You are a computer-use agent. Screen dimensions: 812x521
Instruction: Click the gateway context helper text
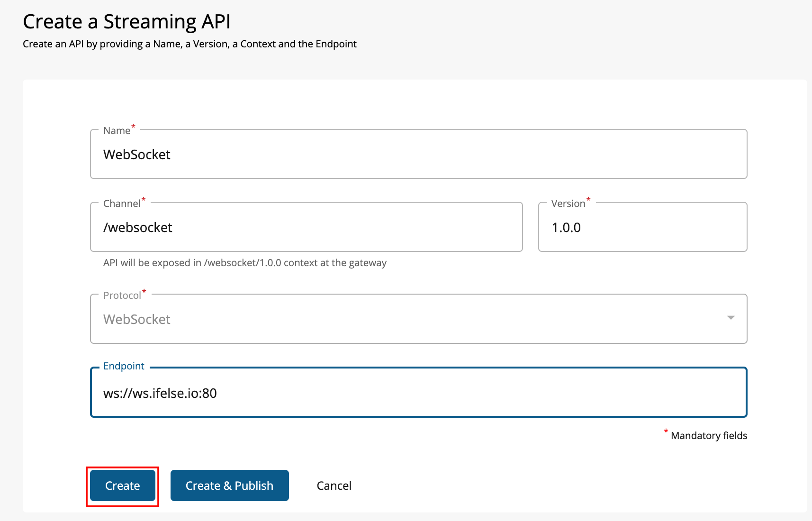click(244, 263)
